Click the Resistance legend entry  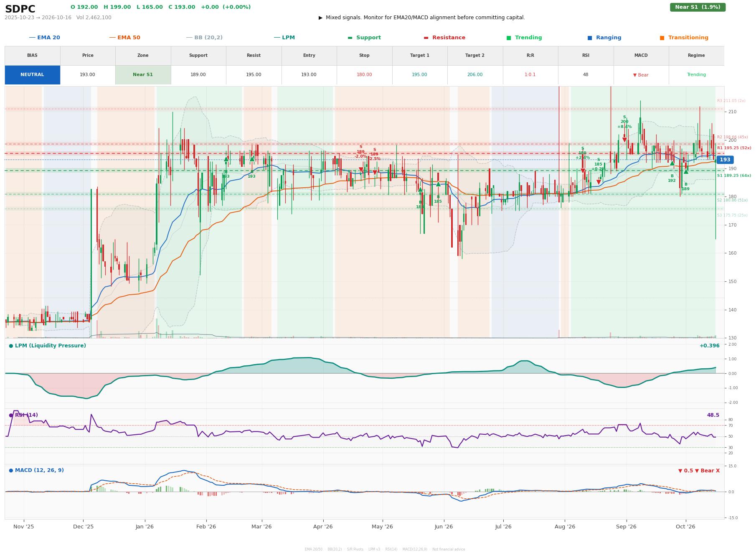444,38
